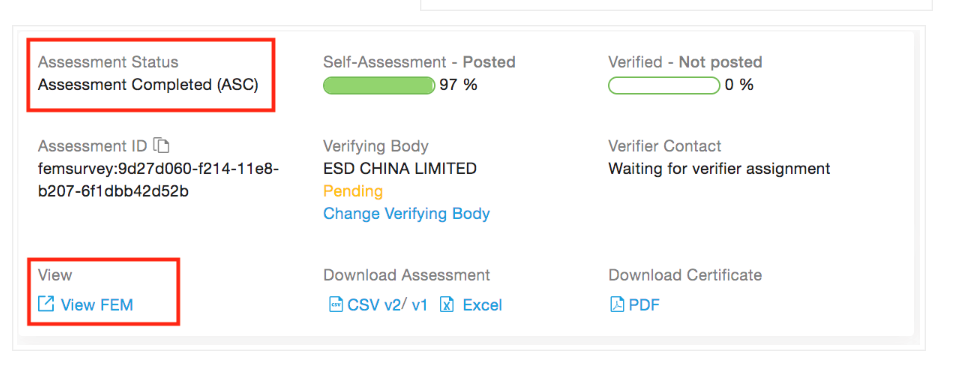This screenshot has width=956, height=375.
Task: Copy the Assessment ID using copy icon
Action: point(161,145)
